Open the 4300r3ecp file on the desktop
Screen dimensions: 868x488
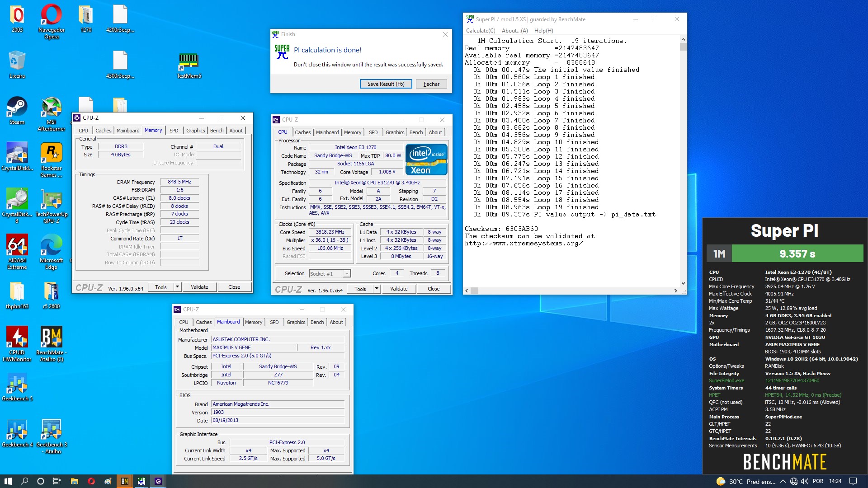click(120, 65)
